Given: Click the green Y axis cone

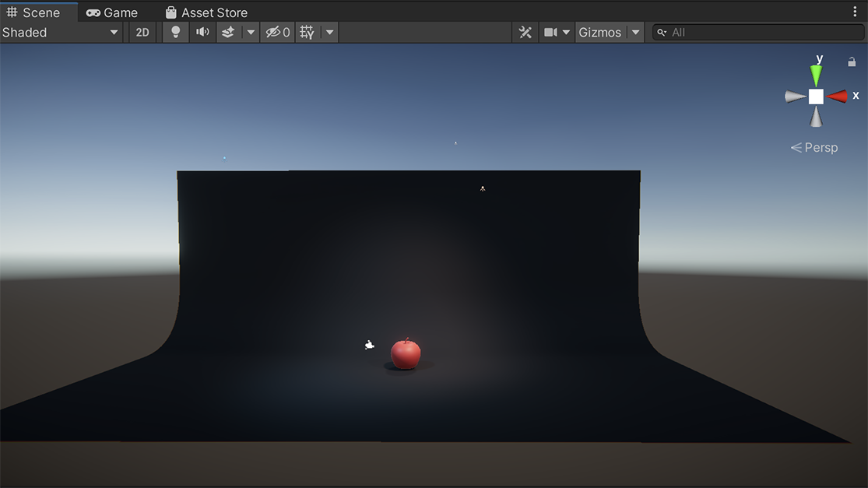Looking at the screenshot, I should tap(816, 75).
